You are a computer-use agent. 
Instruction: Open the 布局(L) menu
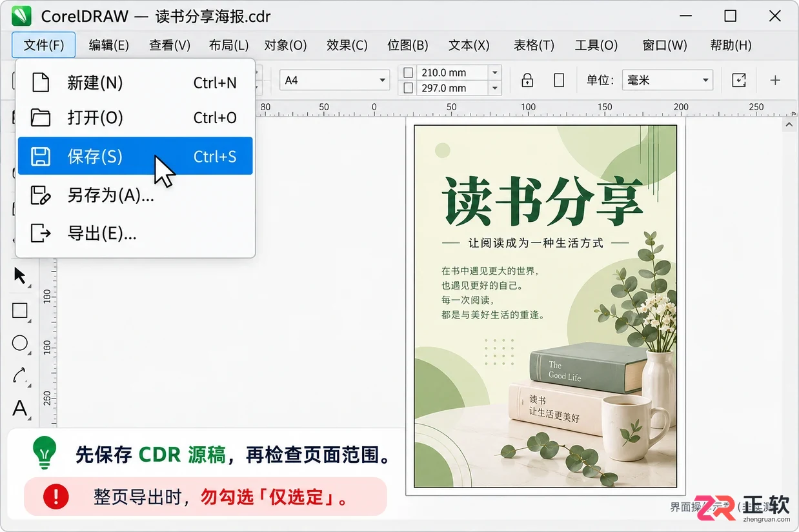228,45
